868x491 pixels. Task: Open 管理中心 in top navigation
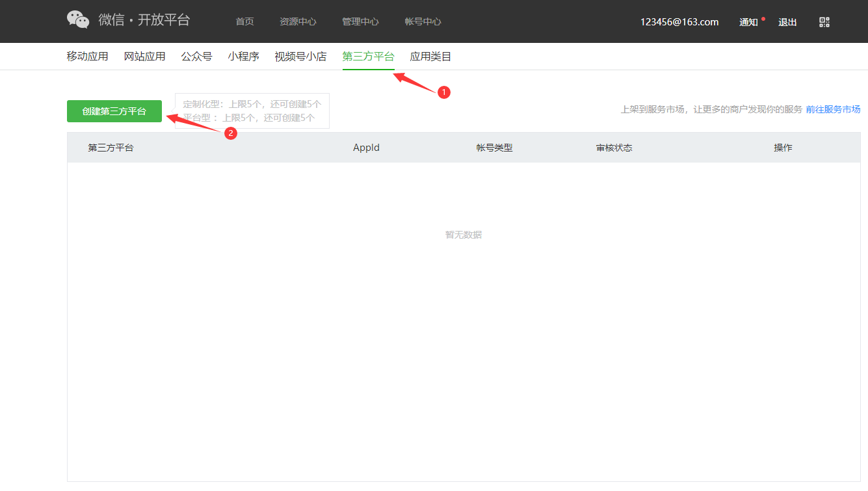coord(360,22)
